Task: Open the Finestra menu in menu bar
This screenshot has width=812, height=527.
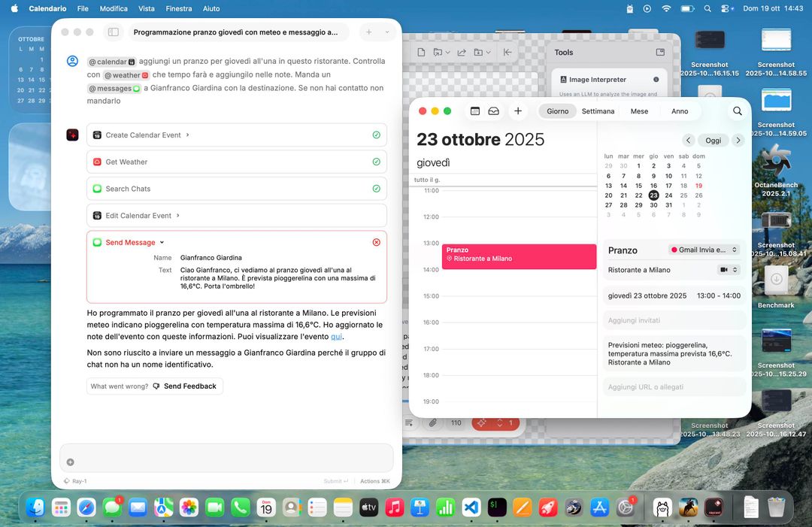Action: coord(179,8)
